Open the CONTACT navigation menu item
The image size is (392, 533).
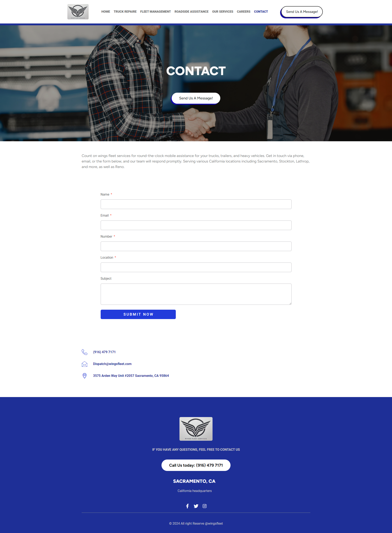tap(261, 11)
